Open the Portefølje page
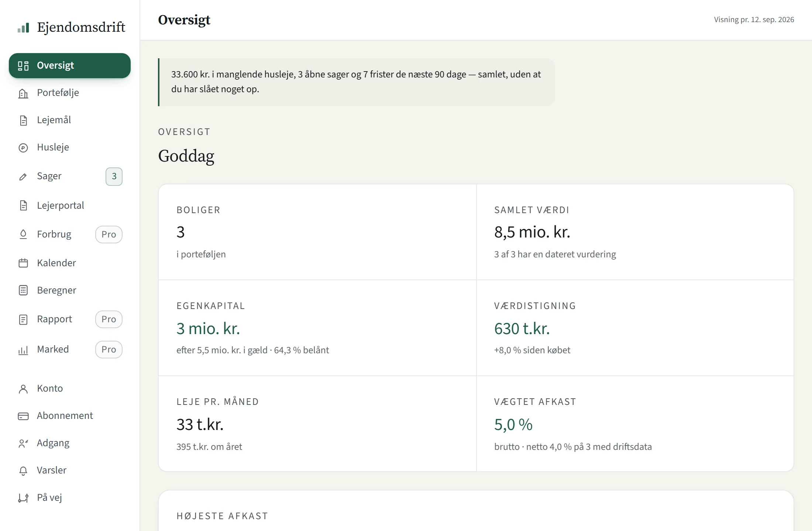 click(70, 93)
